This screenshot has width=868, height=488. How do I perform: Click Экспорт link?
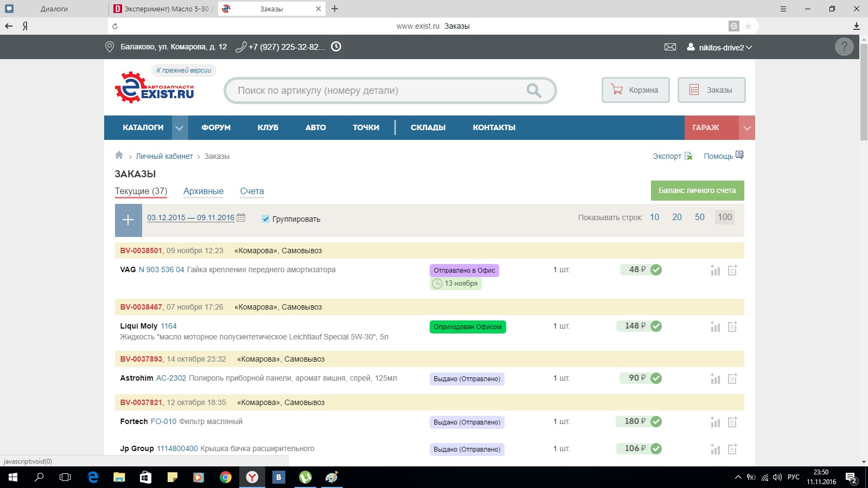coord(673,156)
